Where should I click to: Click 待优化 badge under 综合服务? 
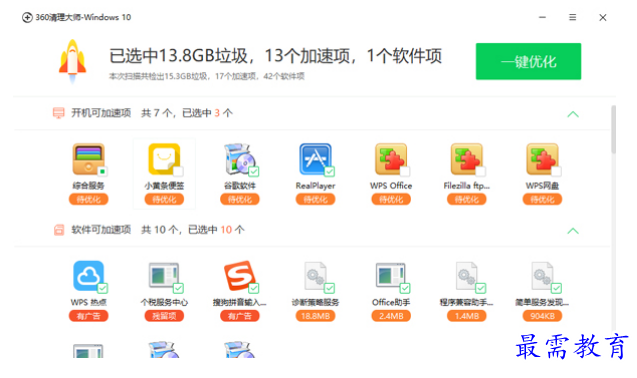pos(89,199)
